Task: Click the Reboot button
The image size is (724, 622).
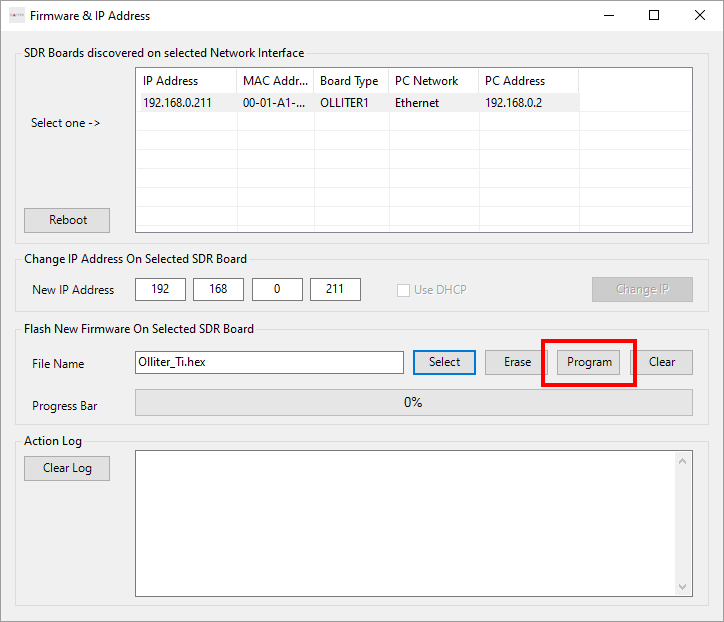Action: click(67, 220)
